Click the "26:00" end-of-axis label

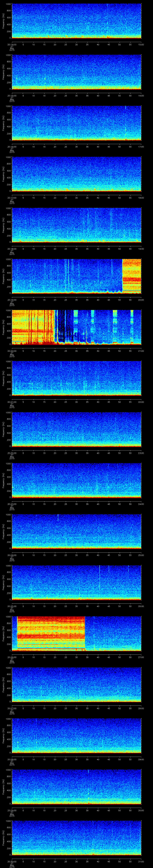coord(141,606)
